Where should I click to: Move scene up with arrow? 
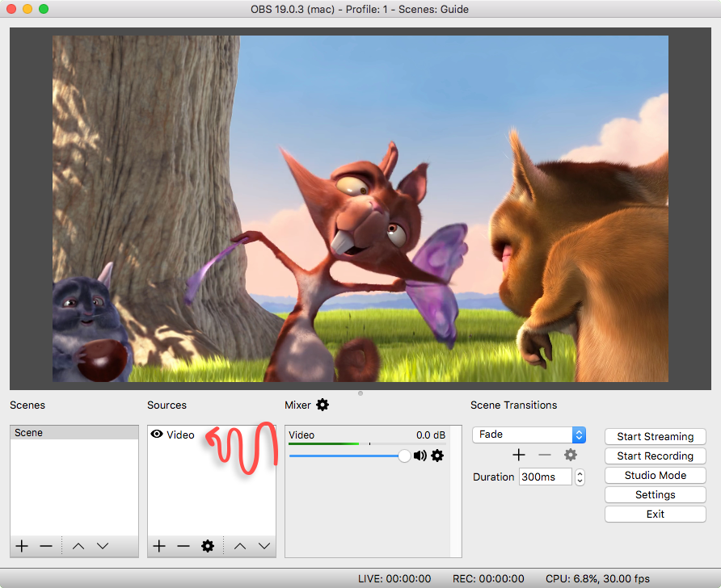pos(78,546)
